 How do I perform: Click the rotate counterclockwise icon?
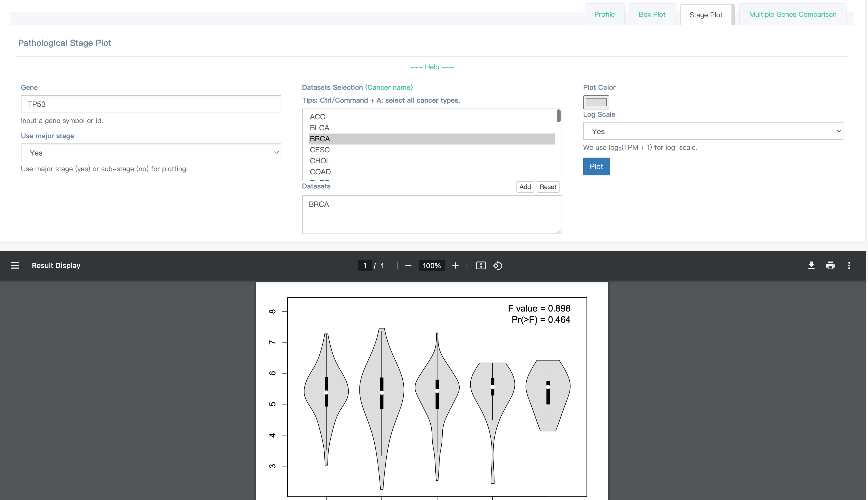498,265
